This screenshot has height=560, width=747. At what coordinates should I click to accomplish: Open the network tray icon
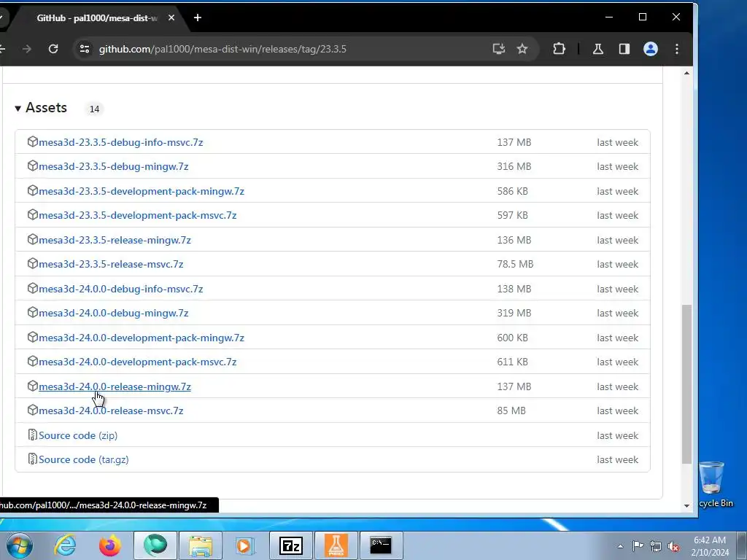[656, 546]
